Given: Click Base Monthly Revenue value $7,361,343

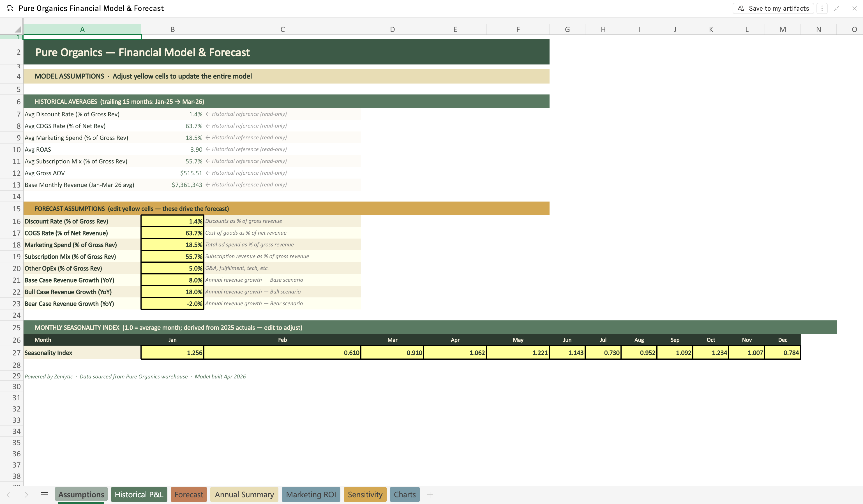Looking at the screenshot, I should 173,184.
